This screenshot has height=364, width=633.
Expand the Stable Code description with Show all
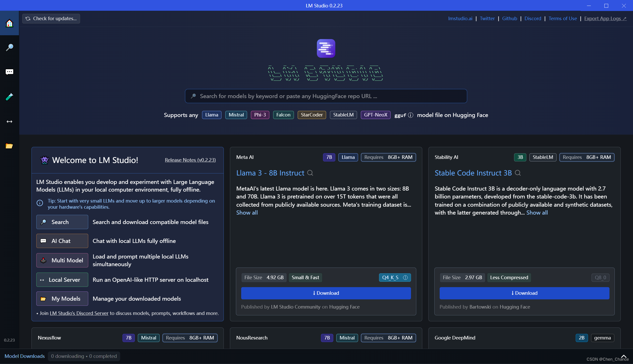coord(537,213)
